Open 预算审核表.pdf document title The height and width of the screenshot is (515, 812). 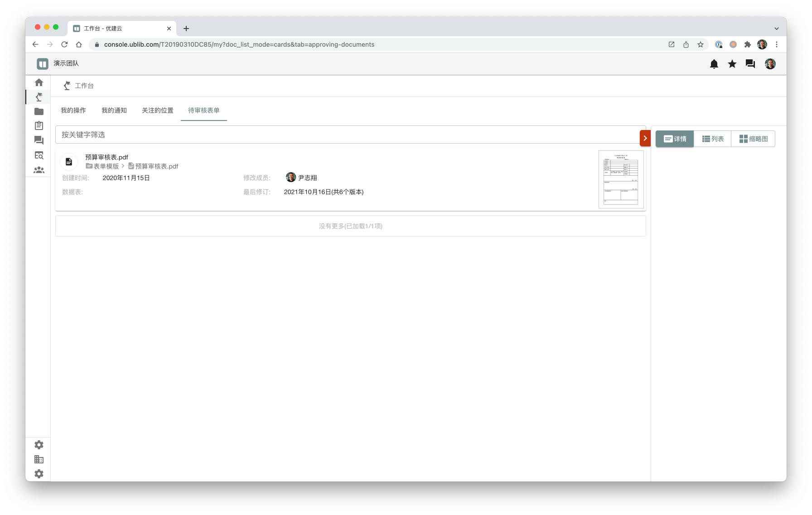(107, 157)
